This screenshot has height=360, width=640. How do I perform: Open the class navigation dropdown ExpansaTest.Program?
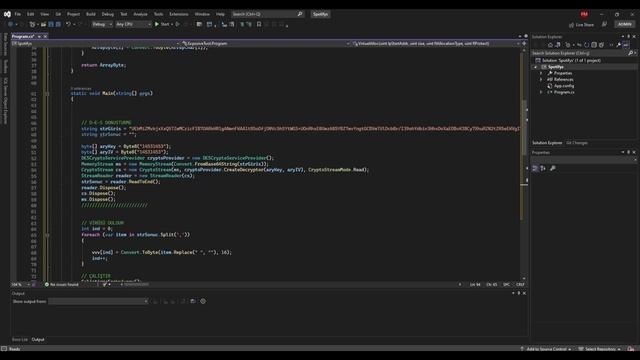point(265,43)
